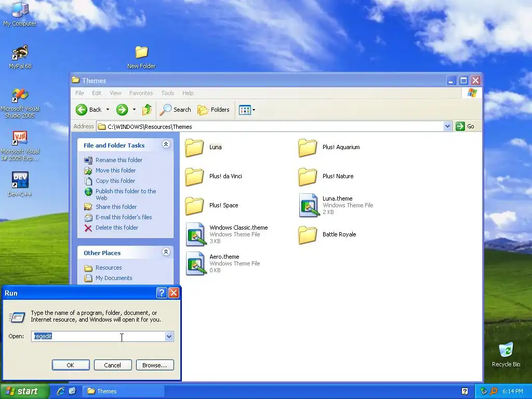532x399 pixels.
Task: Select the Aero.theme file
Action: click(x=222, y=263)
